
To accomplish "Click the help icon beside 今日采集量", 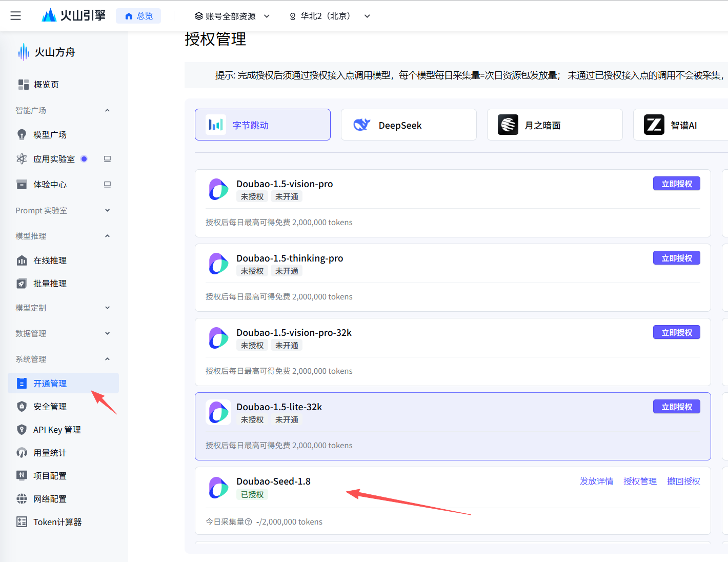I will point(249,522).
